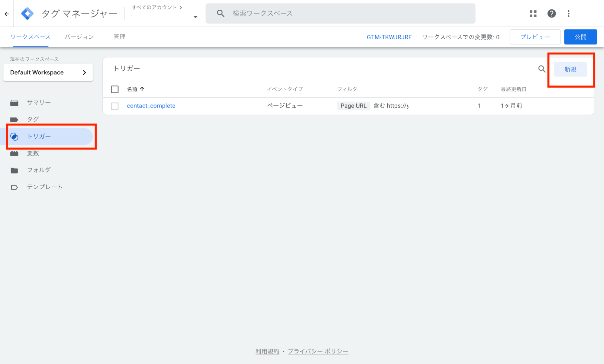Click the tag count 1 cell
The image size is (604, 364).
[x=479, y=106]
